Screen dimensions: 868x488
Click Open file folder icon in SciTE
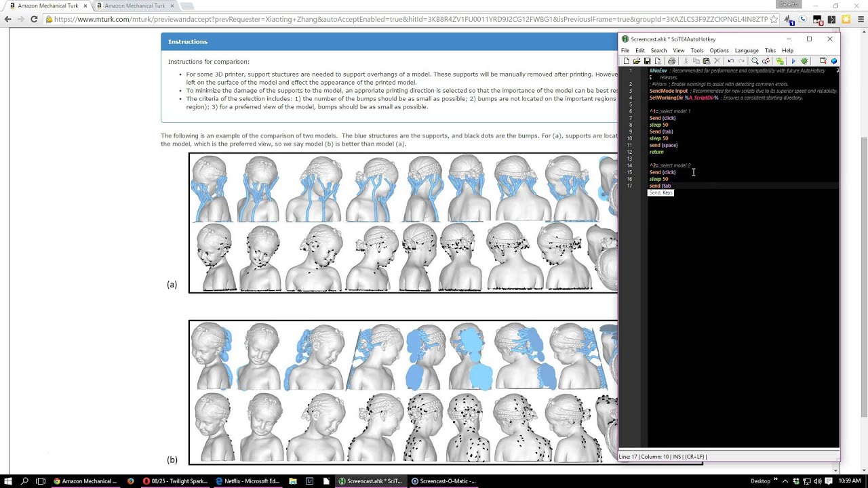(x=636, y=61)
